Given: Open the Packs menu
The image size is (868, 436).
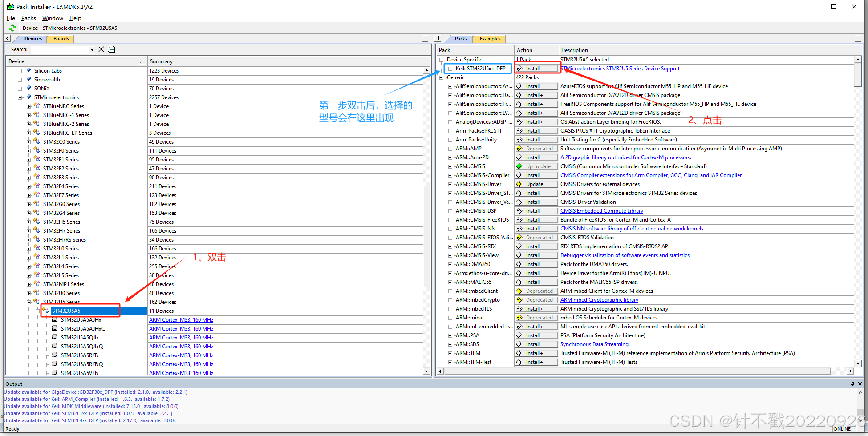Looking at the screenshot, I should click(x=28, y=18).
